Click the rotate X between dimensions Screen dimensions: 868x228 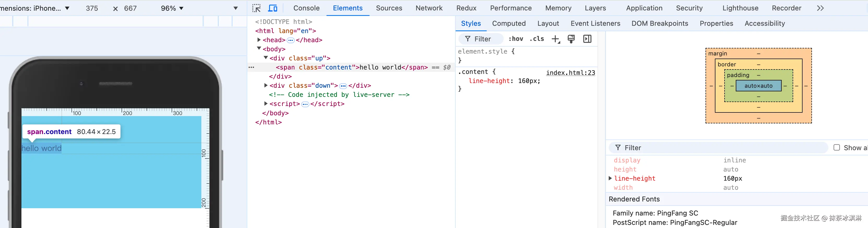[x=115, y=8]
